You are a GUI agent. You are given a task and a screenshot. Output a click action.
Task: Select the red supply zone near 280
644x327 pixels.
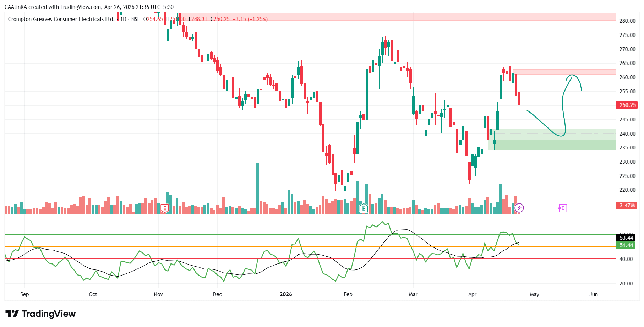(398, 17)
